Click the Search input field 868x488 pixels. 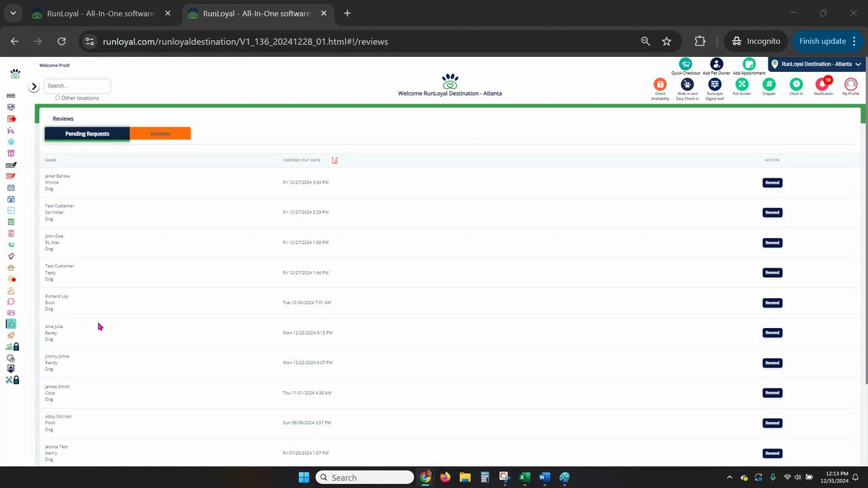pyautogui.click(x=77, y=85)
